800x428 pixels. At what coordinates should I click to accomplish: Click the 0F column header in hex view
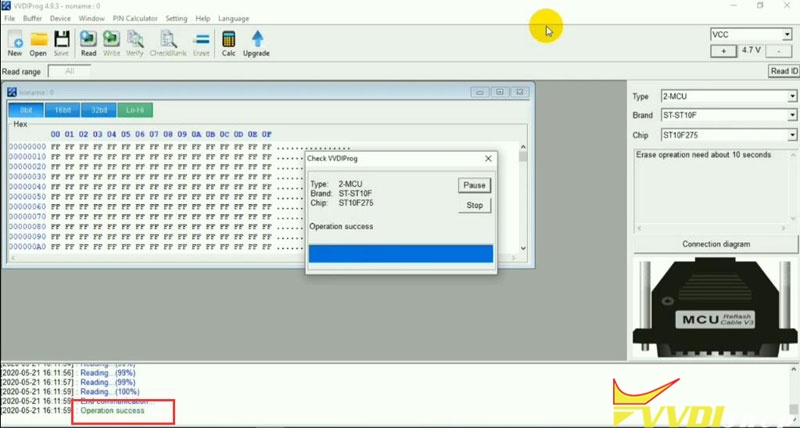(267, 134)
